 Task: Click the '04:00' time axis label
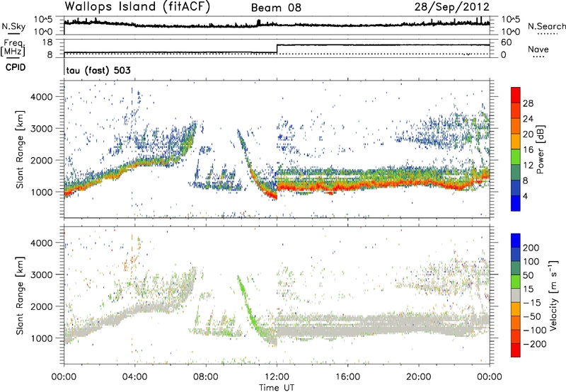click(x=134, y=377)
